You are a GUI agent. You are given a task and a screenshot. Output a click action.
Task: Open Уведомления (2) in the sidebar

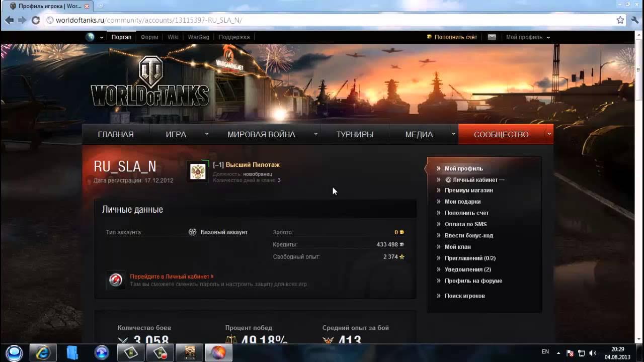(x=467, y=269)
